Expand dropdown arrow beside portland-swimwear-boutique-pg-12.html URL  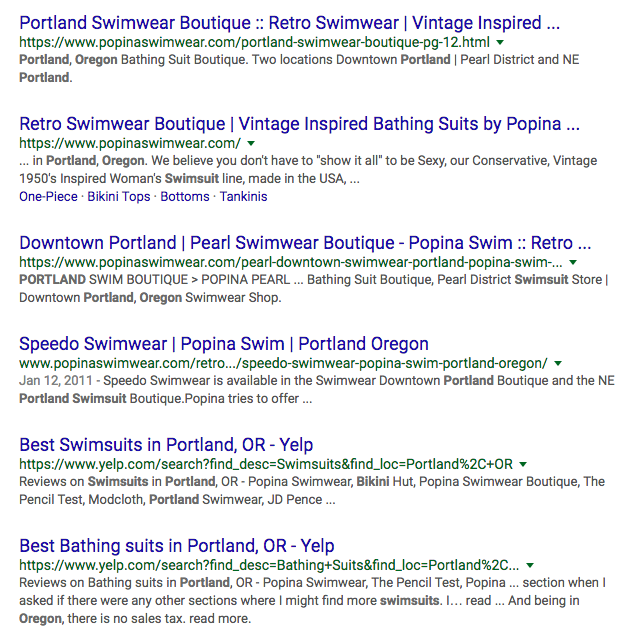(500, 42)
